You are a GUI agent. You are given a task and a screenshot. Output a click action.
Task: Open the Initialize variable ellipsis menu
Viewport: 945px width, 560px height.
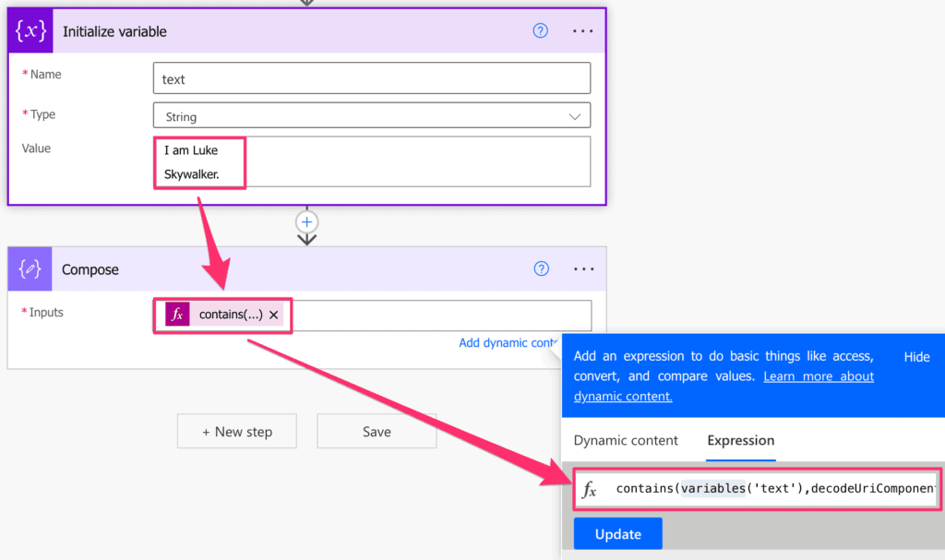coord(582,30)
